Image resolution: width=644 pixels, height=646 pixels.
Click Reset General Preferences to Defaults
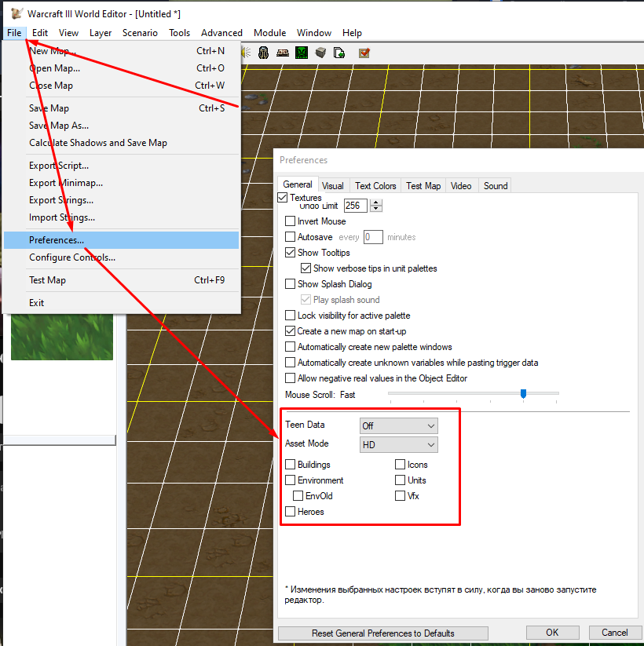(383, 633)
